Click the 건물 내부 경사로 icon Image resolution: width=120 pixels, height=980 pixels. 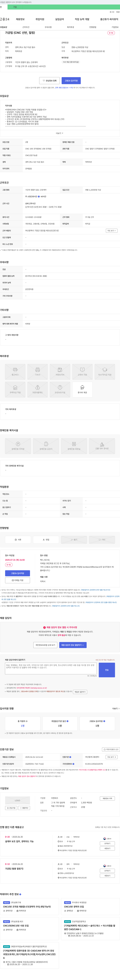(x=102, y=446)
